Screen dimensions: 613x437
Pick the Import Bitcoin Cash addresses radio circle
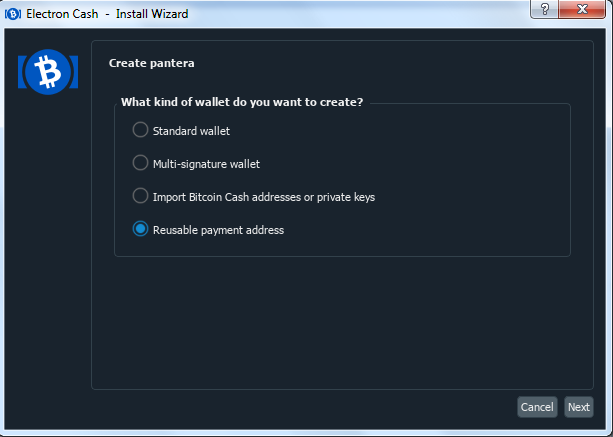(x=140, y=196)
